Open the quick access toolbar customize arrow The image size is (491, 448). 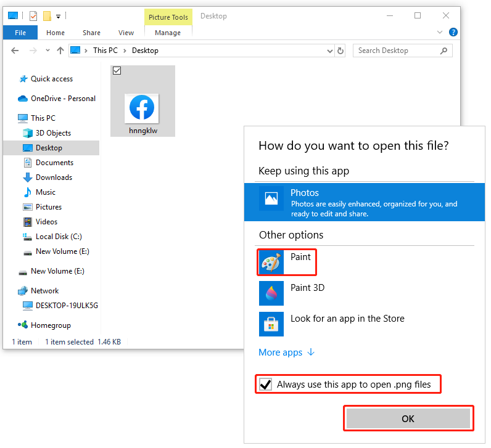coord(58,16)
